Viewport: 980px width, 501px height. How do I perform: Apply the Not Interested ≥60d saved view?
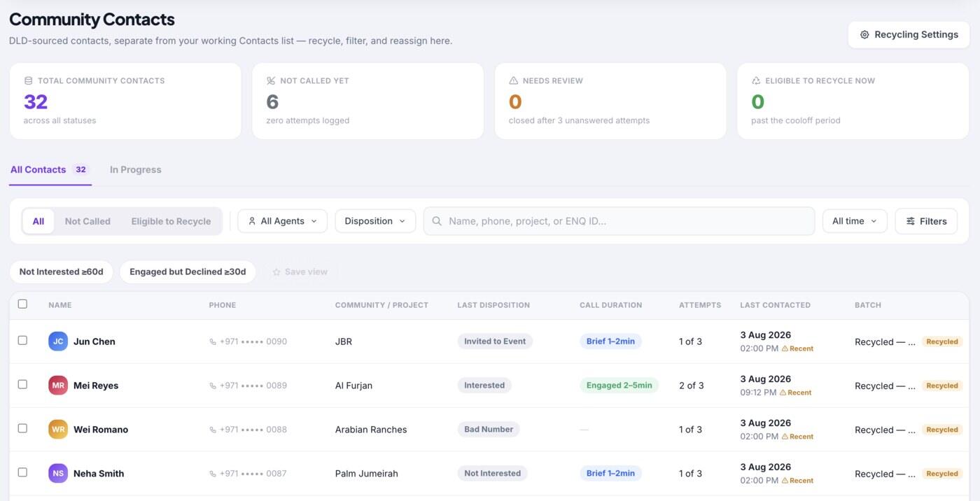click(62, 271)
